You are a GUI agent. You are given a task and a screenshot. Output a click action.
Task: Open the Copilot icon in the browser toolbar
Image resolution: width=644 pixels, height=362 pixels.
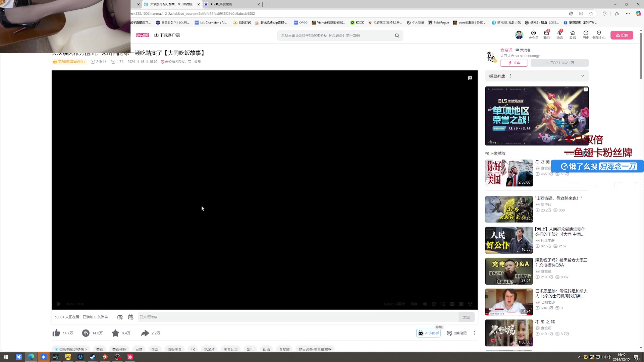tap(638, 13)
